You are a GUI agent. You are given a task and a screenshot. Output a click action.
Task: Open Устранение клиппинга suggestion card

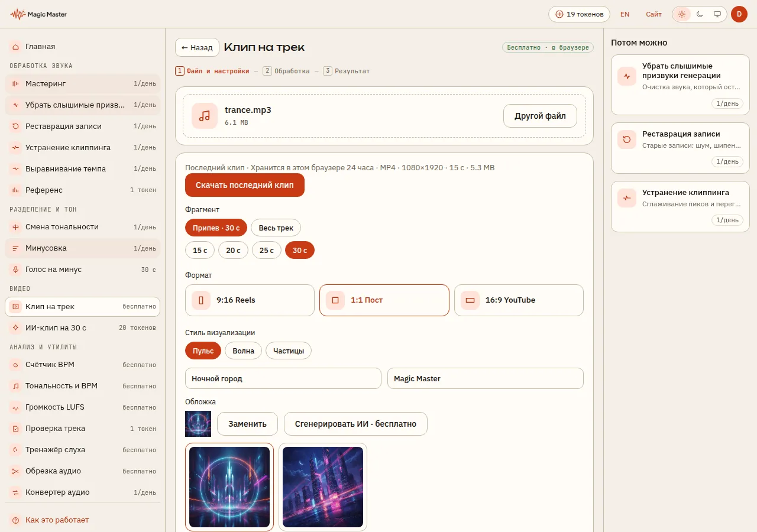[x=680, y=206]
